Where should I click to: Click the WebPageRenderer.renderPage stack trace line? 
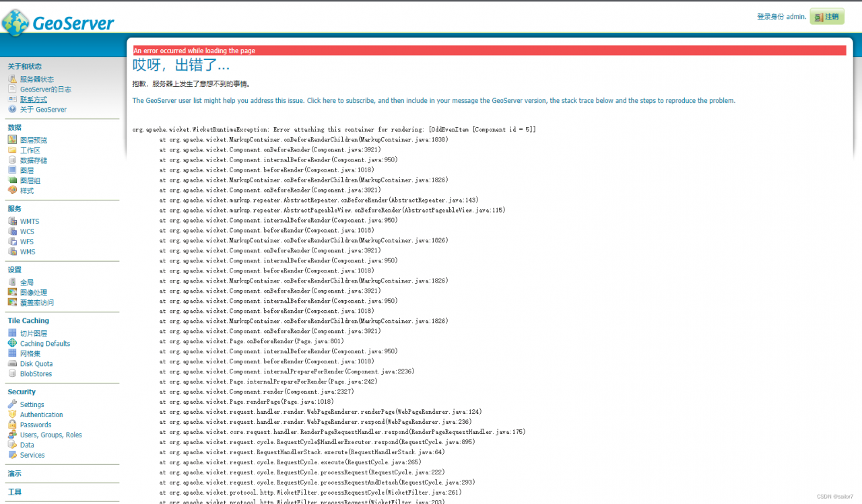[321, 412]
